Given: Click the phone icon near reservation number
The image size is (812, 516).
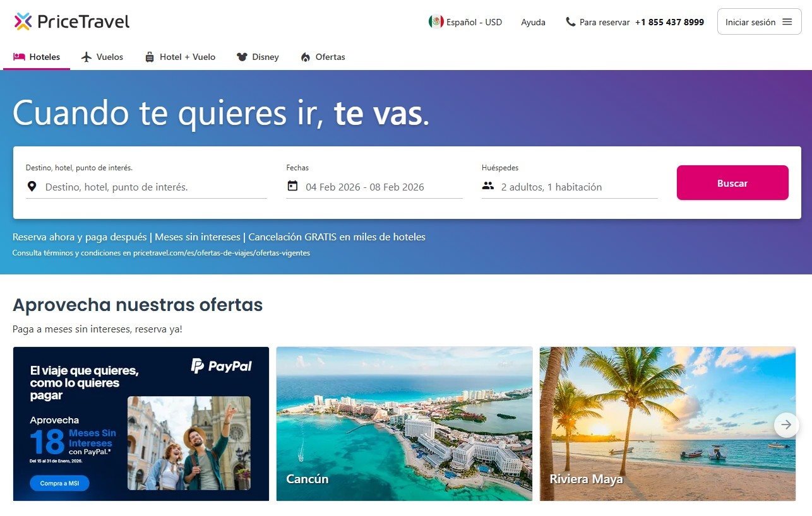Looking at the screenshot, I should 570,22.
